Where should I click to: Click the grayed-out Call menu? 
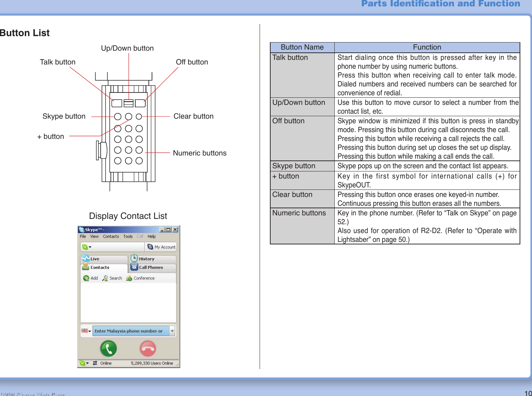140,236
